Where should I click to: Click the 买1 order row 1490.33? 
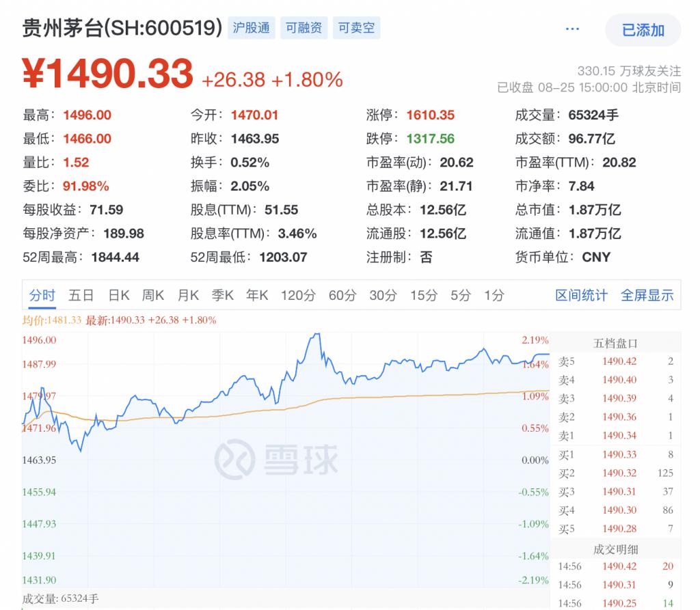[616, 455]
